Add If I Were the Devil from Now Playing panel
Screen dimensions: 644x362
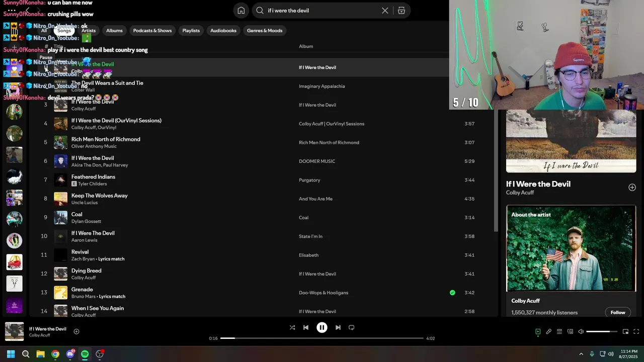pos(632,188)
